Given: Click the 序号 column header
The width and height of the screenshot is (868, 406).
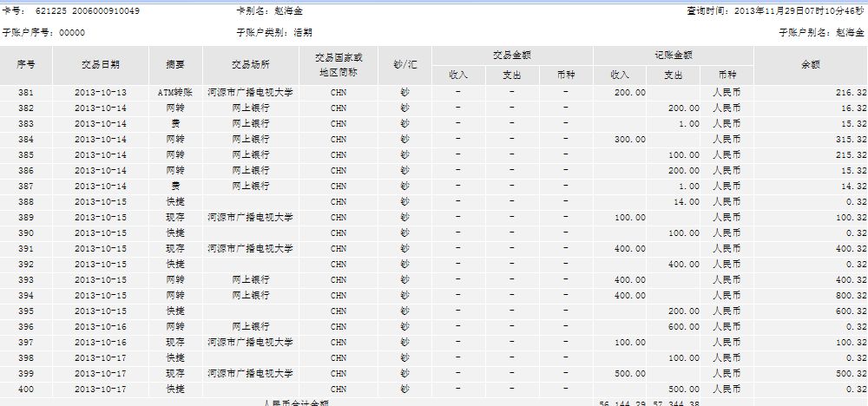Looking at the screenshot, I should point(26,65).
